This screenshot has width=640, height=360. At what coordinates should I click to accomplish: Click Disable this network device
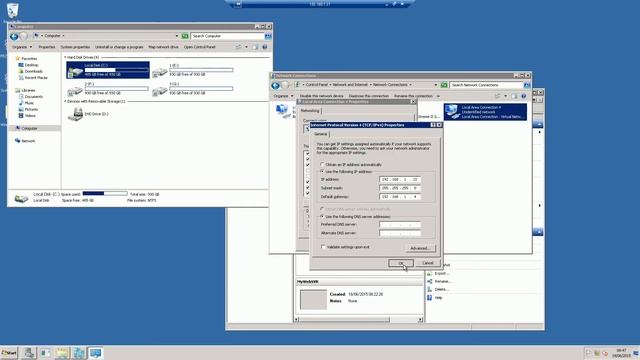click(322, 96)
